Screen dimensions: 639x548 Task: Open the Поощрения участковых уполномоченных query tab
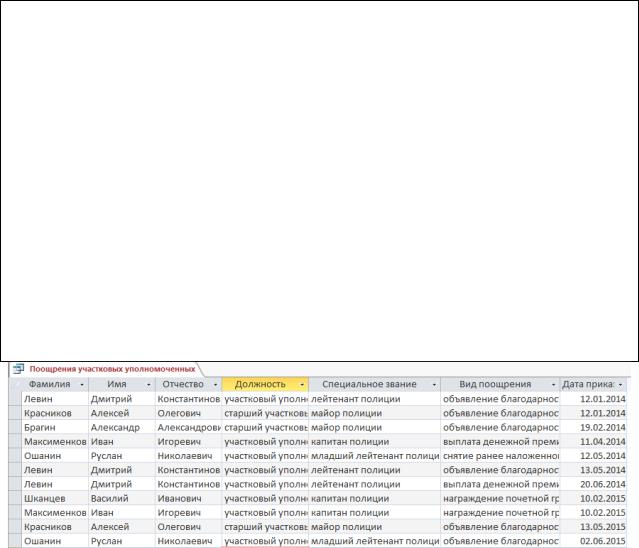108,368
